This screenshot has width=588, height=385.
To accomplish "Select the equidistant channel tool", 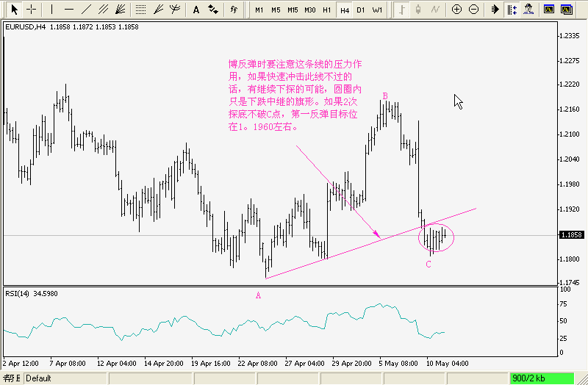I will [x=103, y=10].
